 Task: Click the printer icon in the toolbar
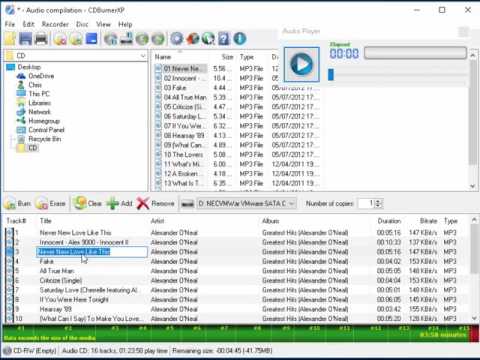[41, 39]
